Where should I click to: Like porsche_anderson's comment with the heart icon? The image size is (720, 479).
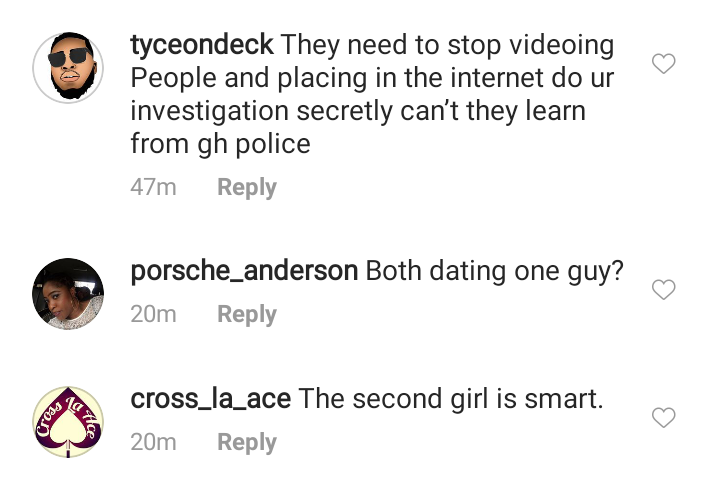tap(664, 289)
